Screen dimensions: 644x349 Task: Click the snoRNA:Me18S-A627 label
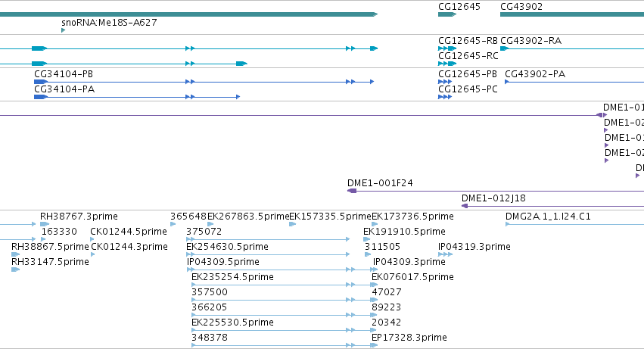[x=109, y=22]
